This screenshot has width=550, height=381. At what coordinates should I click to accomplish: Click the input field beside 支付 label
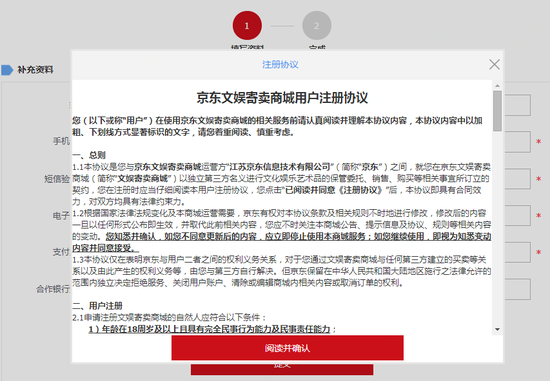click(x=517, y=252)
